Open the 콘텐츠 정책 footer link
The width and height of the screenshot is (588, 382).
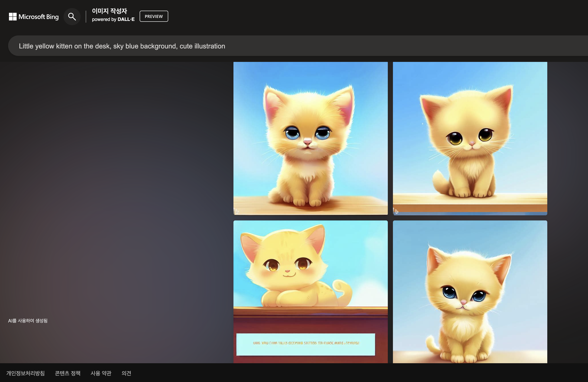67,373
